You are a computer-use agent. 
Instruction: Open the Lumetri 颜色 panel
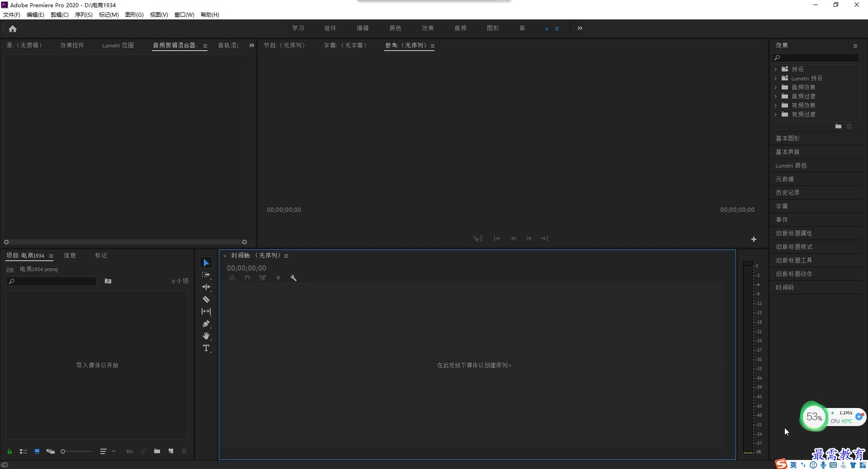(x=791, y=165)
